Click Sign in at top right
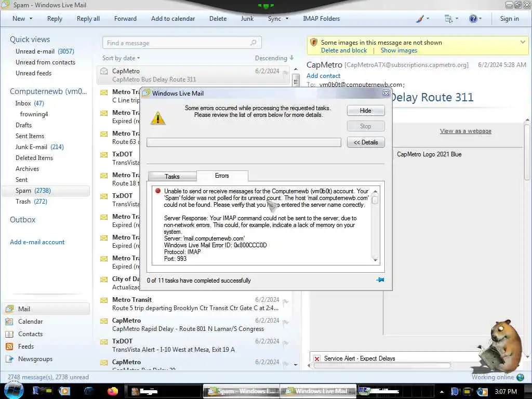This screenshot has height=399, width=532. [509, 19]
